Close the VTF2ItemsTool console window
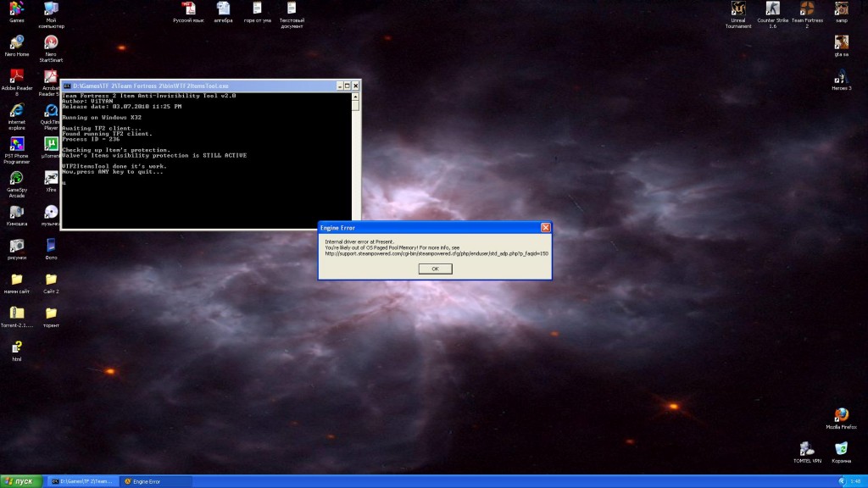Image resolution: width=868 pixels, height=488 pixels. 355,86
